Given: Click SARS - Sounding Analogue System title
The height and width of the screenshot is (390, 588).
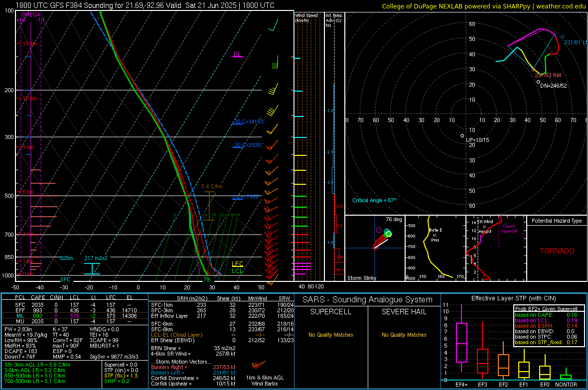Looking at the screenshot, I should coord(368,300).
